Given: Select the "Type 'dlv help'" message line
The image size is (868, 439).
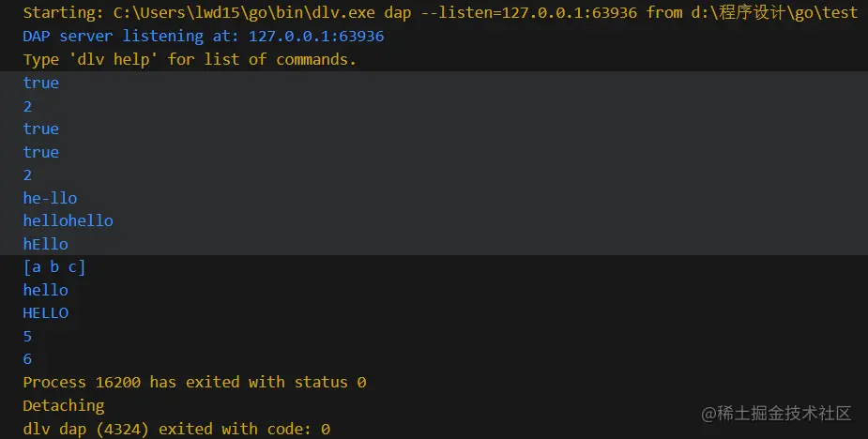Looking at the screenshot, I should click(190, 59).
